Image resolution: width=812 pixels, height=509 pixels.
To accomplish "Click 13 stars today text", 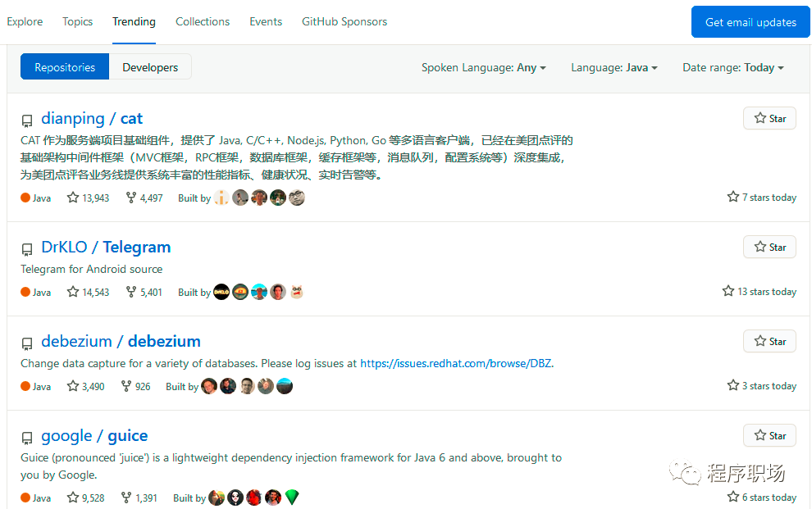I will (760, 291).
